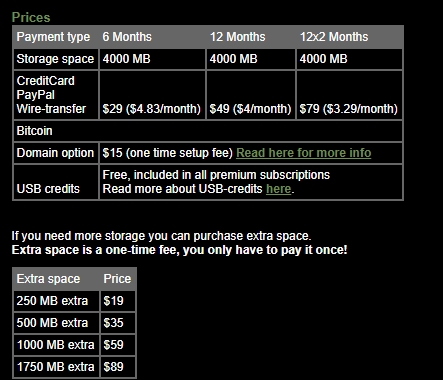443x380 pixels.
Task: Select the 250 MB extra row
Action: [74, 301]
